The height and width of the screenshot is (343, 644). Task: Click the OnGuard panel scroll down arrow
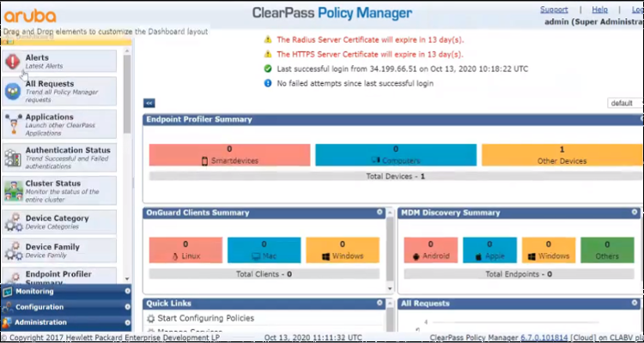pyautogui.click(x=390, y=289)
